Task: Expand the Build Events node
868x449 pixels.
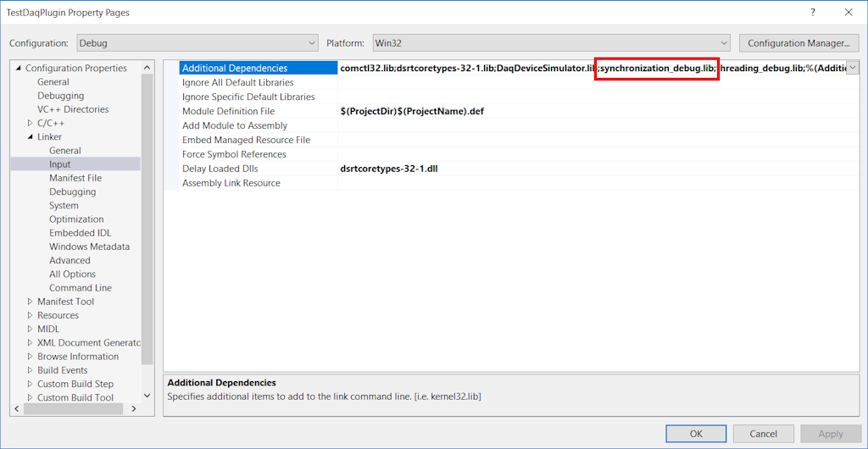Action: 30,370
